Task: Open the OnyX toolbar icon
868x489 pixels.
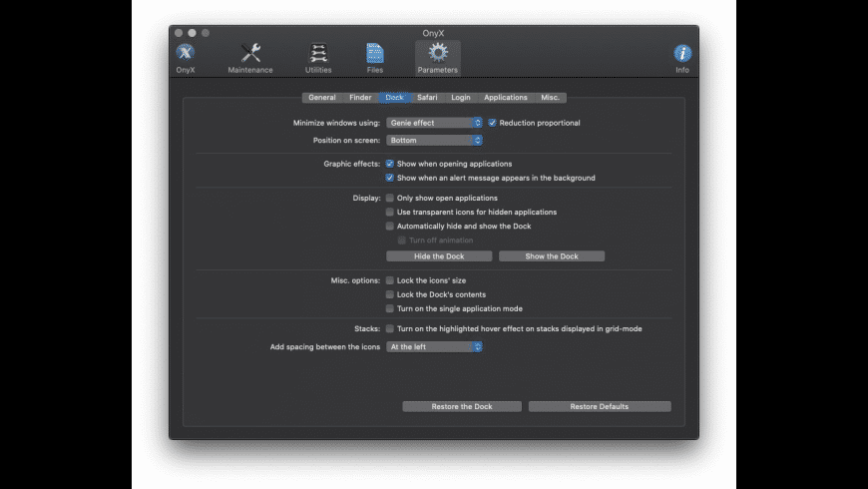Action: pos(186,58)
